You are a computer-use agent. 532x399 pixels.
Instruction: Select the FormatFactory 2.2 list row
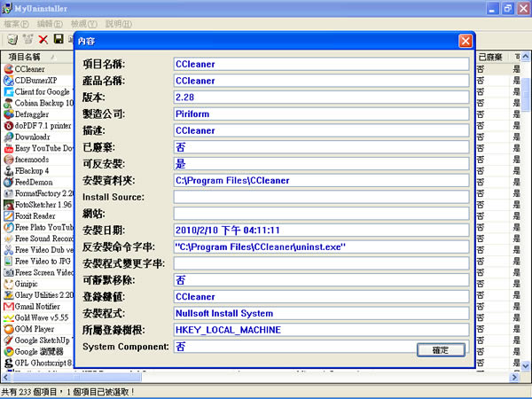pos(37,193)
